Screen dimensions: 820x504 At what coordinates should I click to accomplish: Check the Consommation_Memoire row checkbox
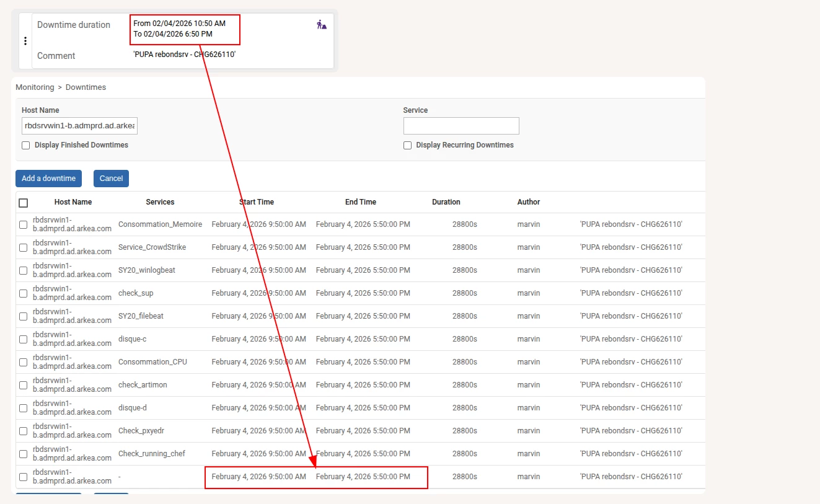(x=24, y=224)
